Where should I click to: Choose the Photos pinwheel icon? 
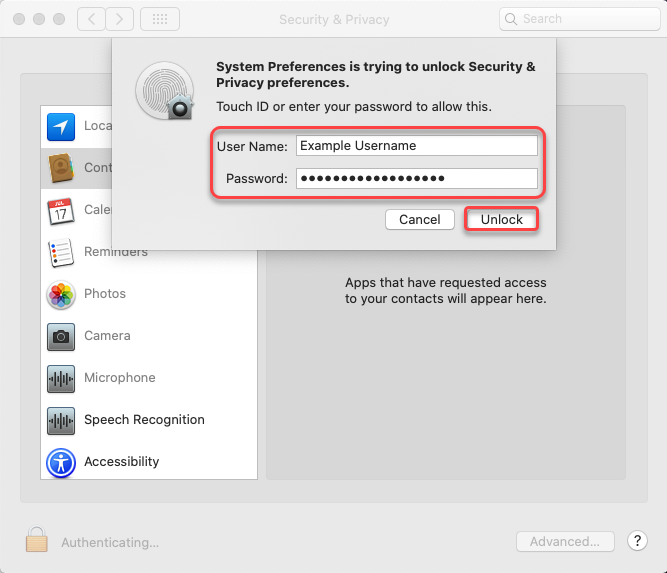click(61, 294)
